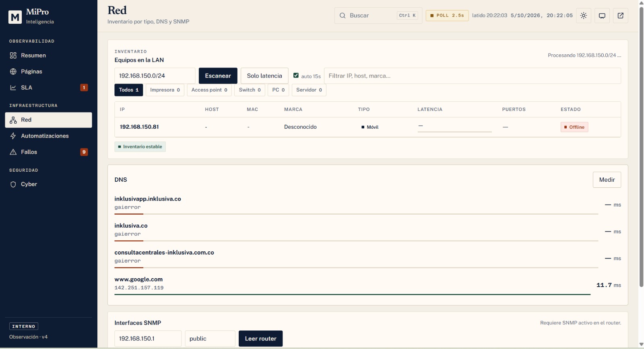The width and height of the screenshot is (644, 349).
Task: Click the Red network icon in sidebar
Action: (x=13, y=120)
